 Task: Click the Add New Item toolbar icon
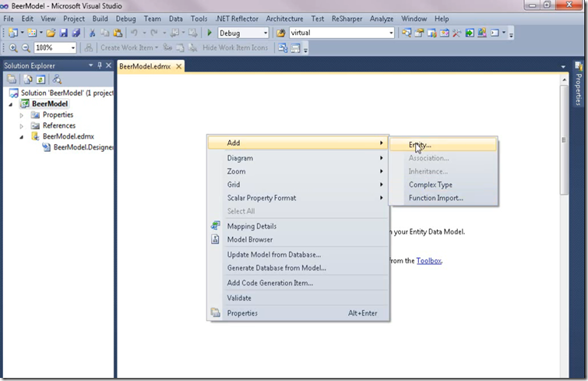(x=32, y=33)
